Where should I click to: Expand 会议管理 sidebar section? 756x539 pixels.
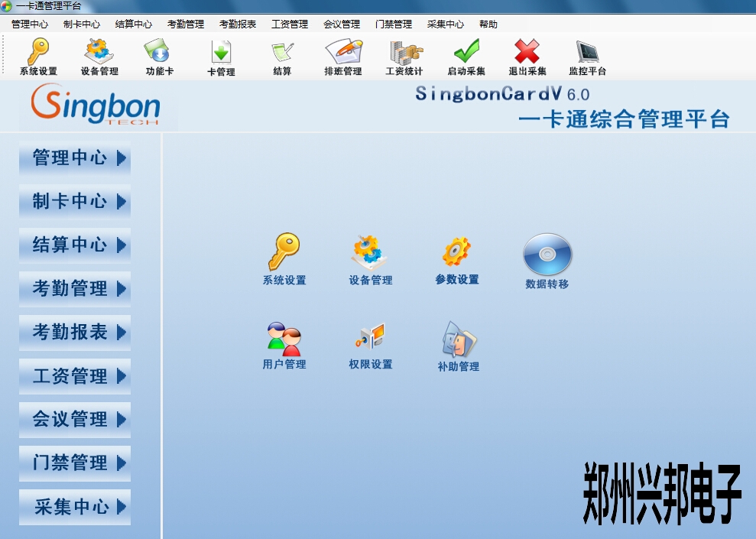point(75,420)
